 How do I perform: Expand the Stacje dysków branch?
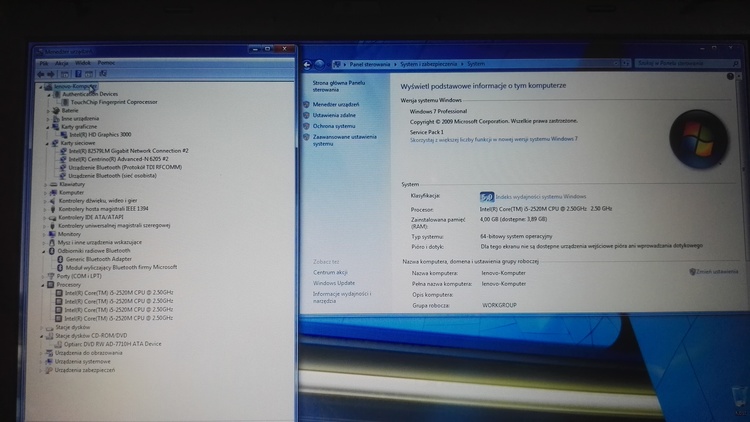42,328
